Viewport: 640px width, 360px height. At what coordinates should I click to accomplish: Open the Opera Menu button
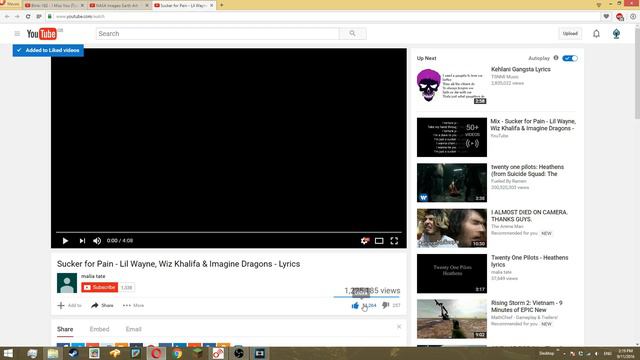(10, 4)
